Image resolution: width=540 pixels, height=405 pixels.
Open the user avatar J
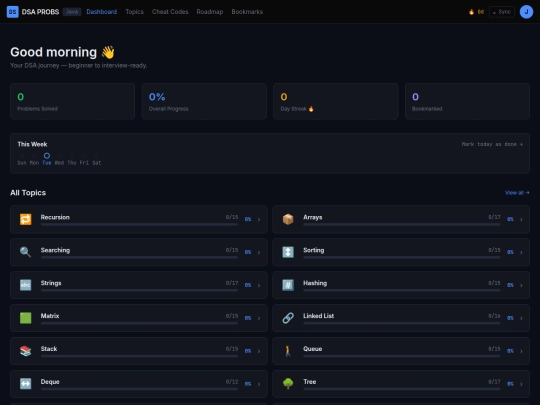tap(526, 12)
